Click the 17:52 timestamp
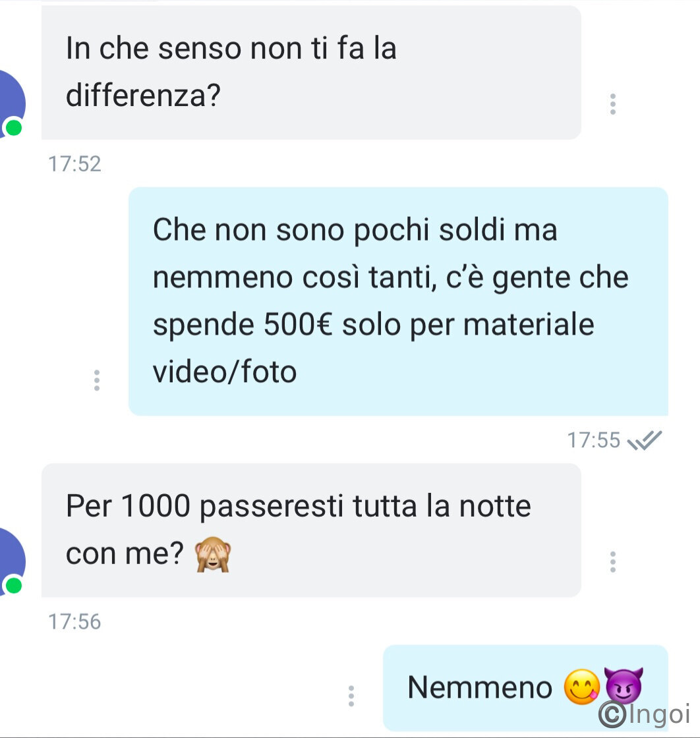 [74, 164]
